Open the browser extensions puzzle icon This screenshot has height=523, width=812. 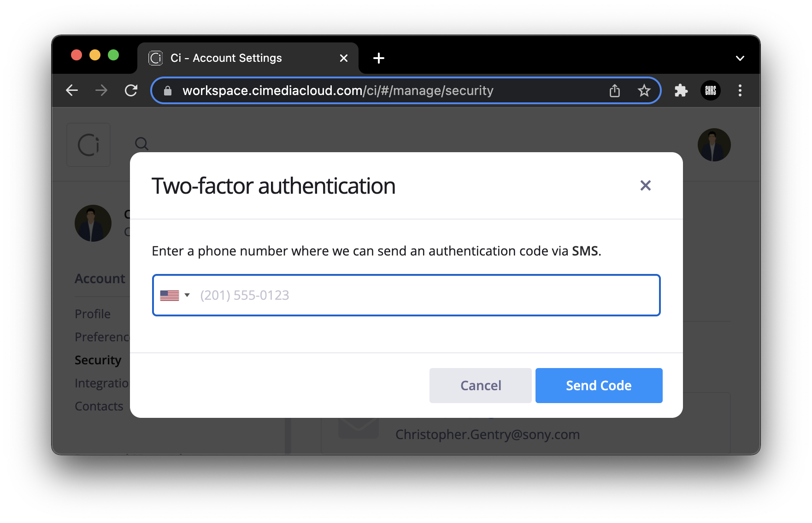pos(681,90)
